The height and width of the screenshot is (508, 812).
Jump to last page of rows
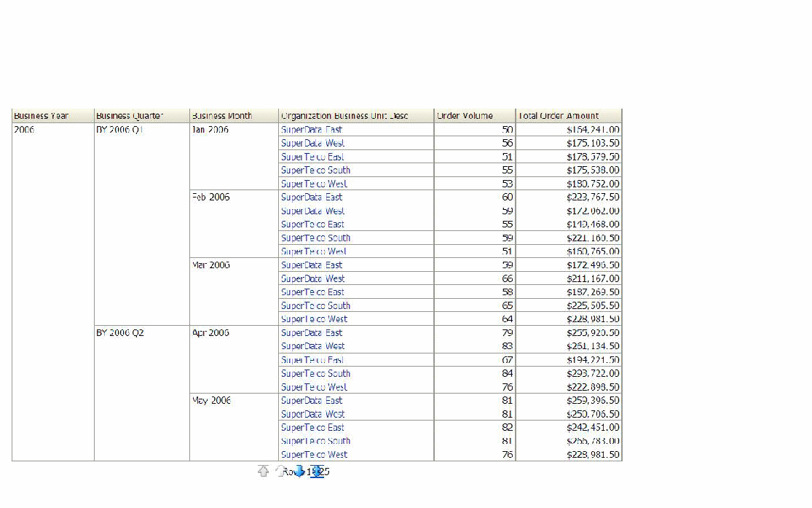point(317,471)
